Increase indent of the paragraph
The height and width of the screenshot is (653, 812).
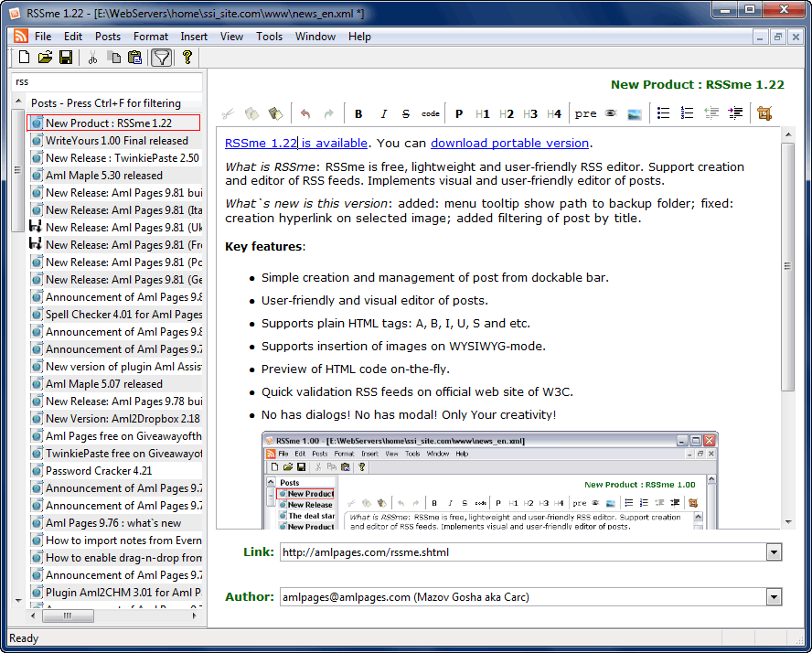coord(735,113)
